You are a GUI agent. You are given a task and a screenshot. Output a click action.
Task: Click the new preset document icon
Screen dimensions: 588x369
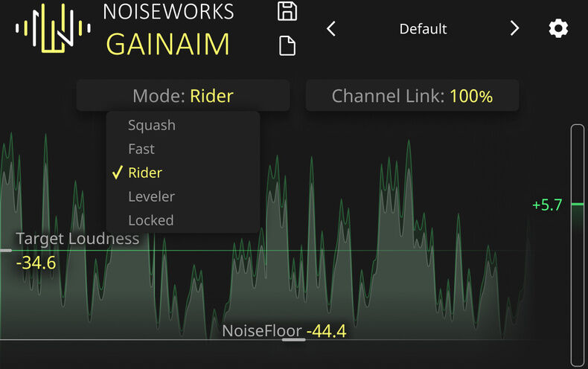[x=287, y=45]
